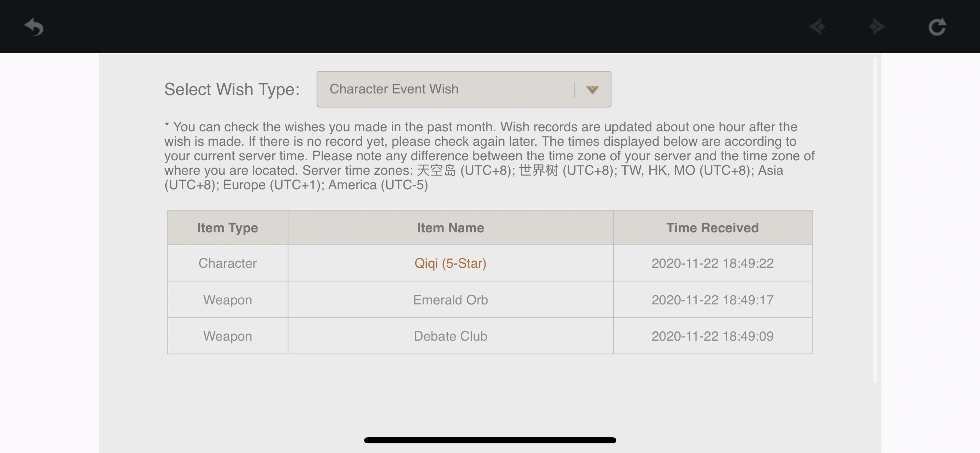This screenshot has width=980, height=453.
Task: Click the Character item type cell
Action: point(227,263)
